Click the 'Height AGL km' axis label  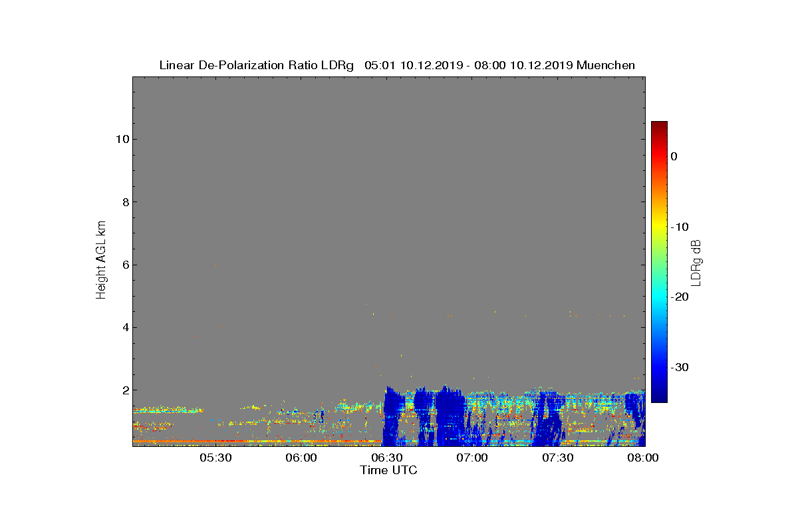[101, 261]
